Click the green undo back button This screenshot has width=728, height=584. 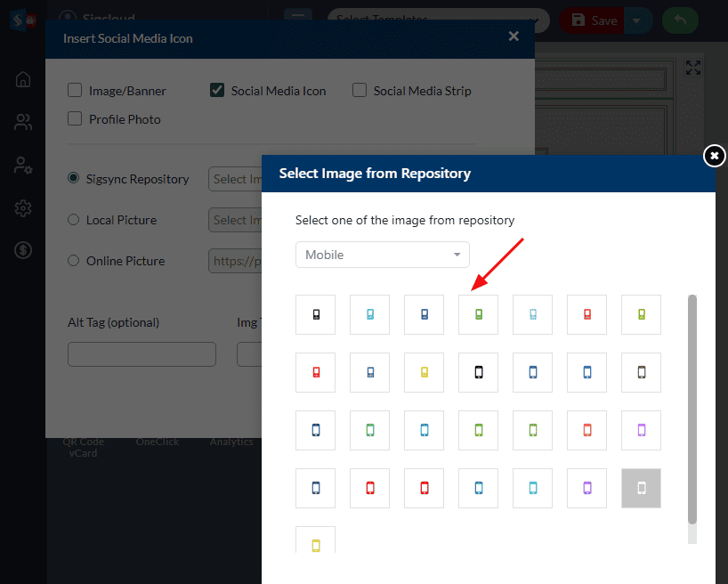(x=680, y=20)
